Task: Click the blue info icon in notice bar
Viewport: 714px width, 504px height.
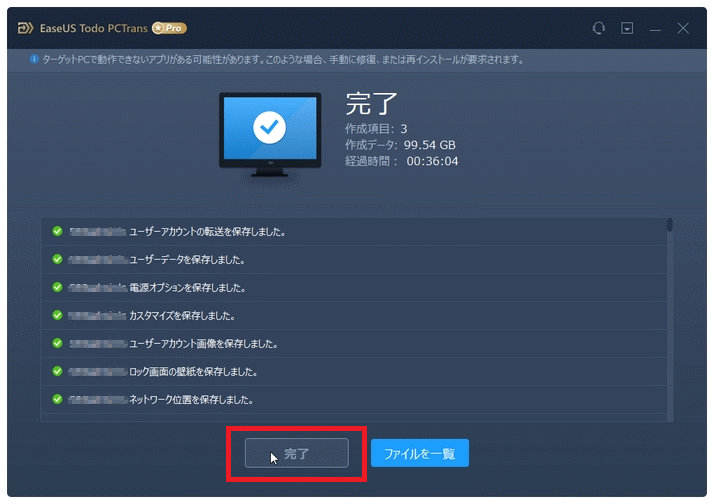Action: (35, 60)
